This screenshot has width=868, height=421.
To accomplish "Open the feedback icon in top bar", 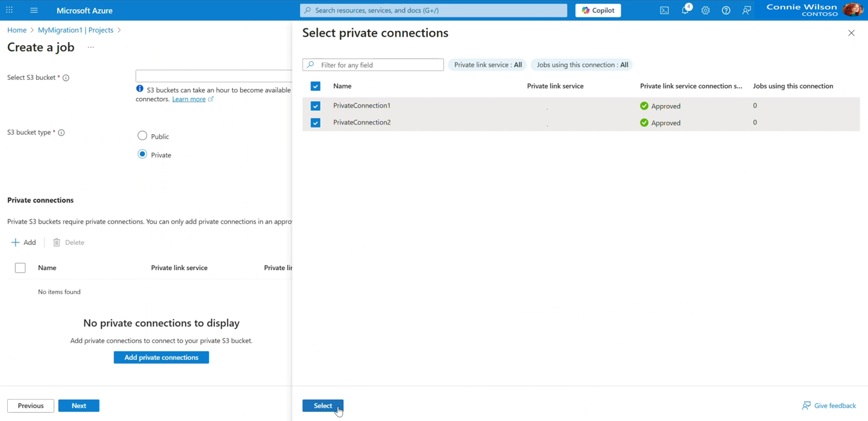I will click(747, 10).
